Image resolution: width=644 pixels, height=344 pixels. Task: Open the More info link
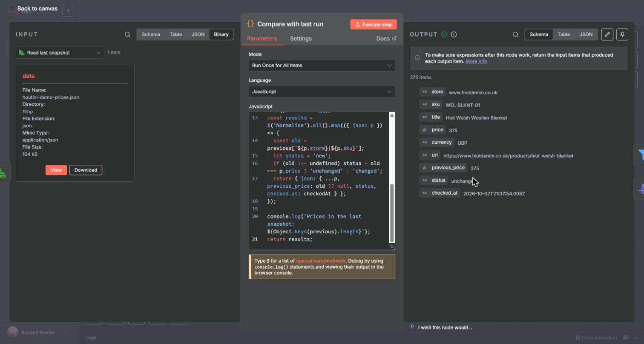coord(476,61)
